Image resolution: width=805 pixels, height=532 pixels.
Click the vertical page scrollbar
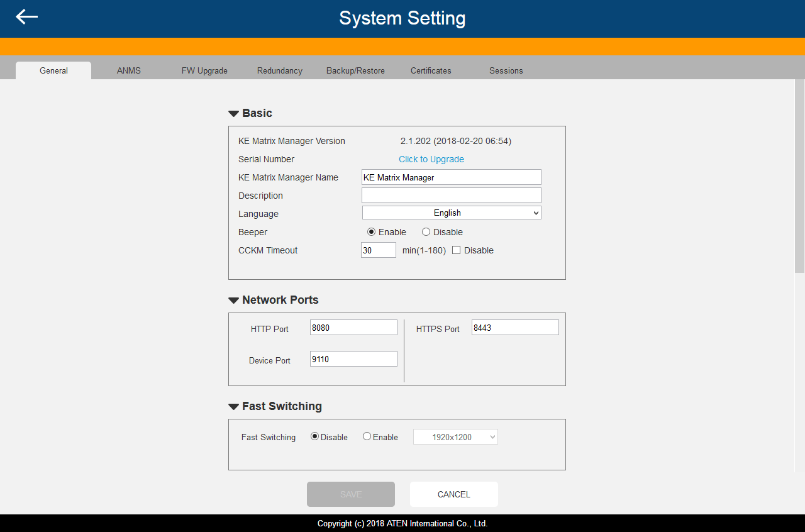coord(799,176)
